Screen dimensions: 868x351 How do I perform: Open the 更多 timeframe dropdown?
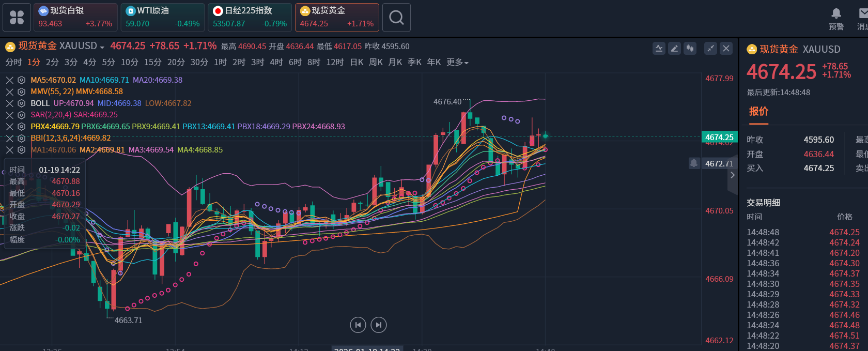(457, 63)
